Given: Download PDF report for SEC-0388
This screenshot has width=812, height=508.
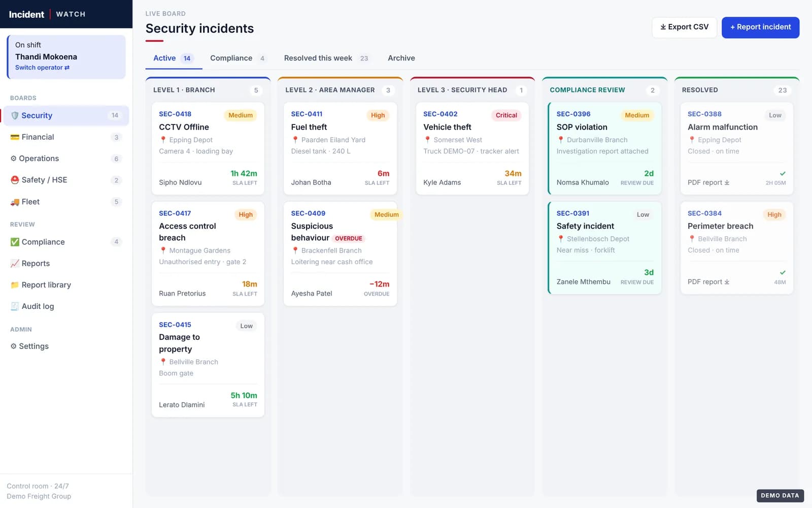Looking at the screenshot, I should 708,182.
